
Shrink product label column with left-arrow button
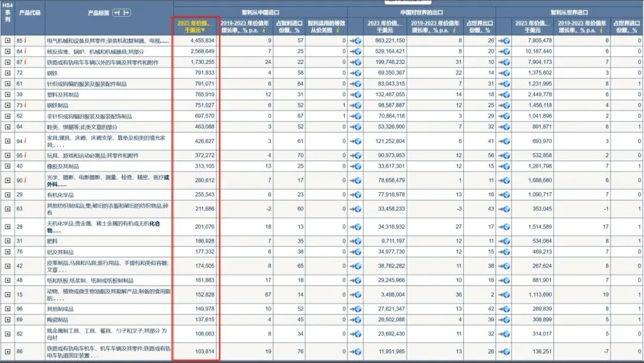coord(117,13)
